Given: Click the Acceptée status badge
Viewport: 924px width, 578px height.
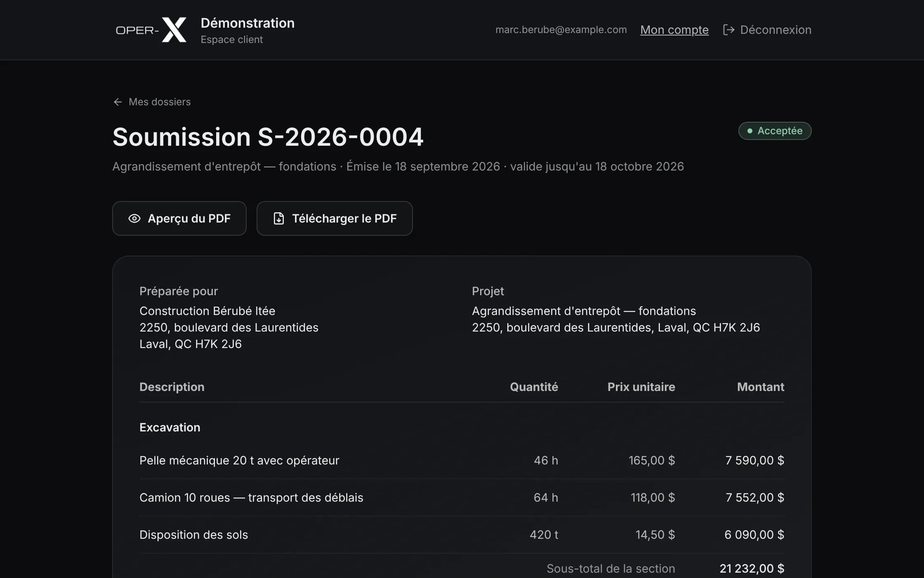Looking at the screenshot, I should coord(775,131).
